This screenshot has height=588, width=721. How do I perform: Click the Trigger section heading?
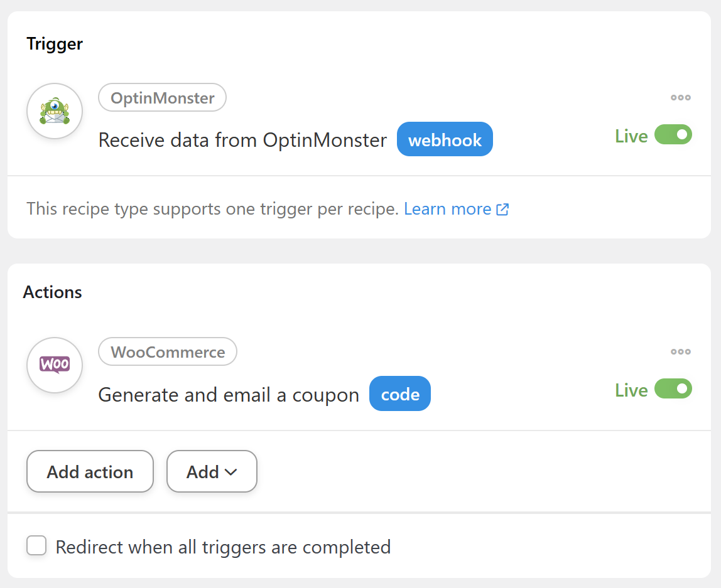point(55,44)
